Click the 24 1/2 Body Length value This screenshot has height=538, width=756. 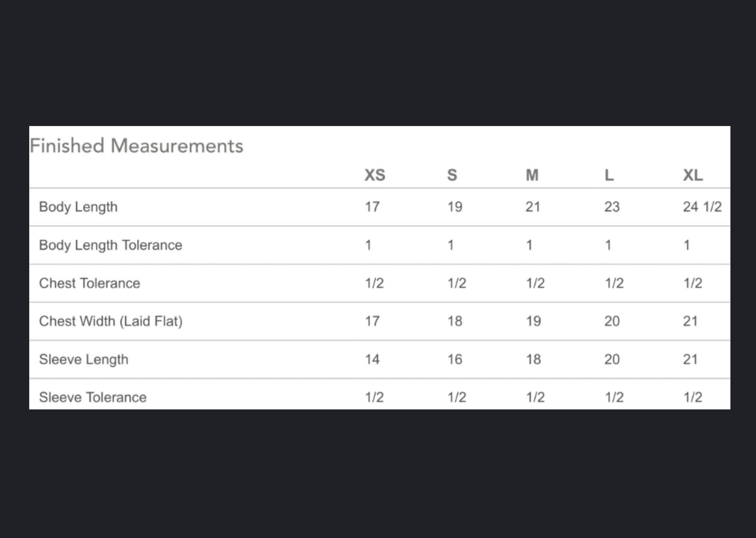pos(702,207)
